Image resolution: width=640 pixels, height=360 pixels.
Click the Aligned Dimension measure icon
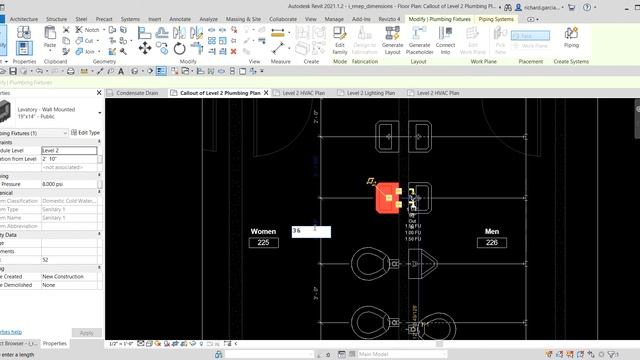(278, 33)
